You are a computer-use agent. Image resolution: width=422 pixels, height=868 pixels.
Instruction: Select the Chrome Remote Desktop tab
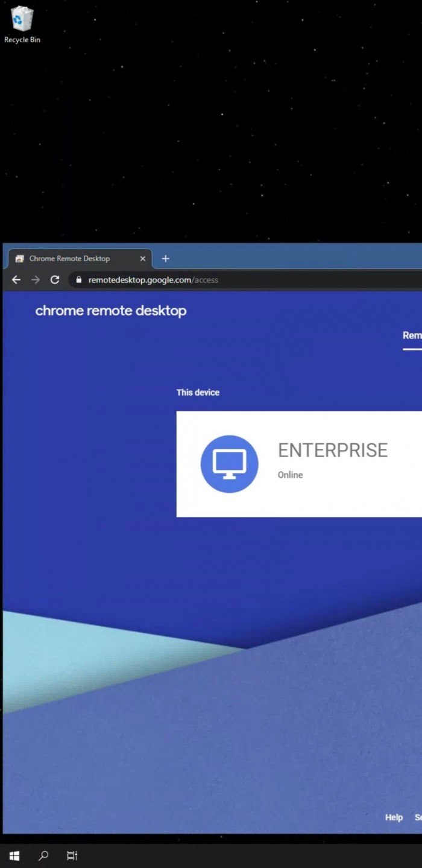tap(80, 259)
